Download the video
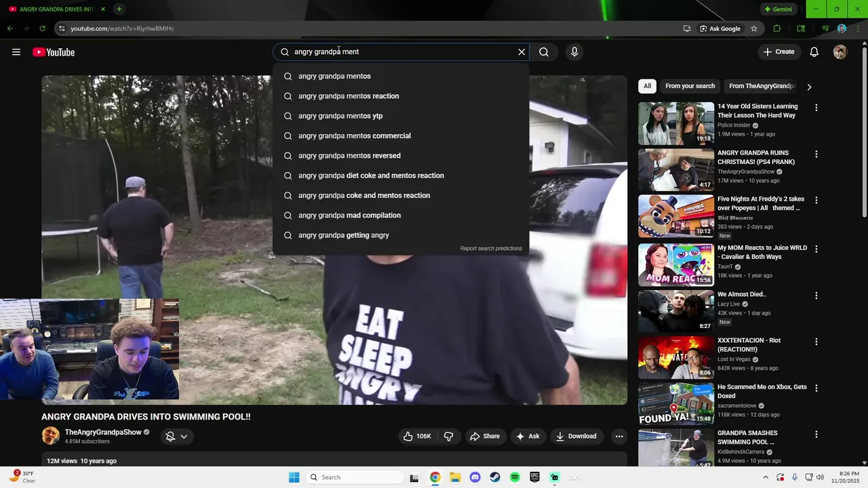868x488 pixels. click(x=576, y=436)
